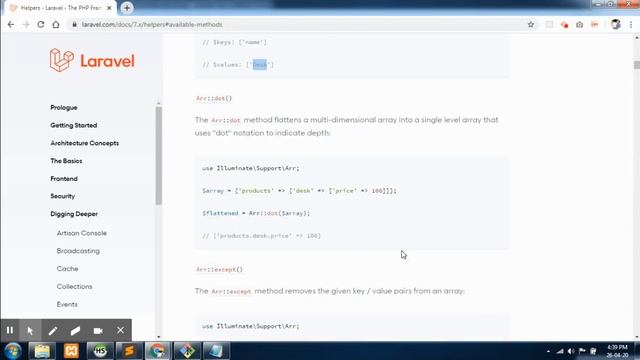Expand Architecture Concepts in sidebar
This screenshot has width=640, height=360.
[x=84, y=143]
